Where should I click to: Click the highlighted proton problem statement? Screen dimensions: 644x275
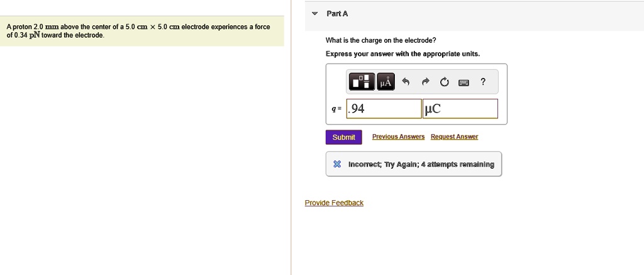point(142,31)
